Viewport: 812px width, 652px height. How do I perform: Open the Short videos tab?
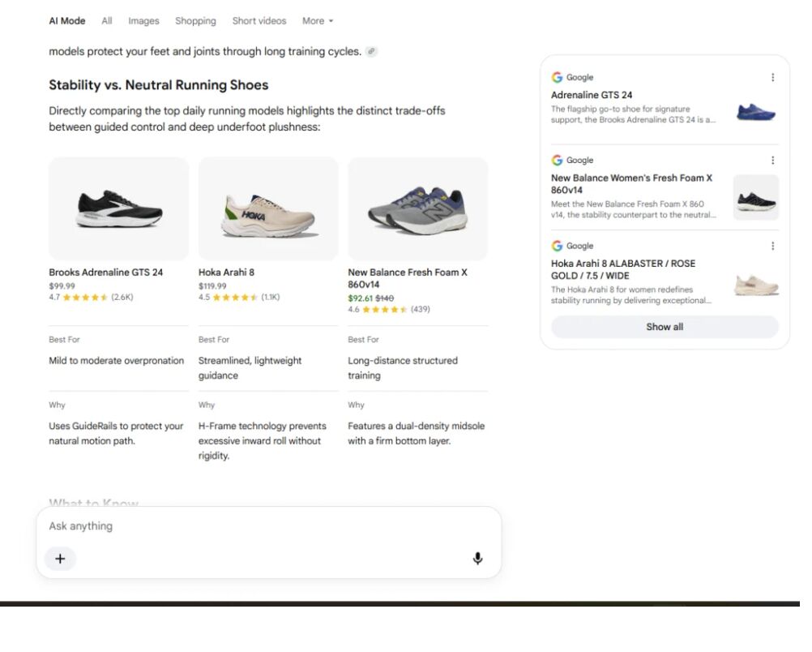(259, 21)
